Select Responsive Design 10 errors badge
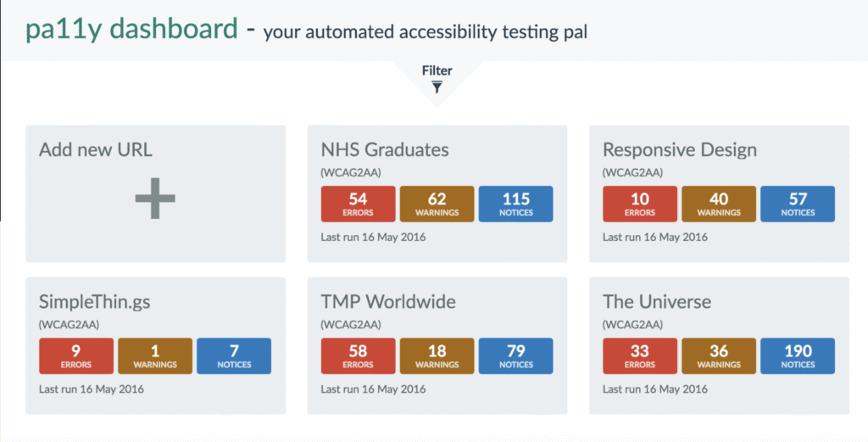The height and width of the screenshot is (442, 868). coord(640,204)
